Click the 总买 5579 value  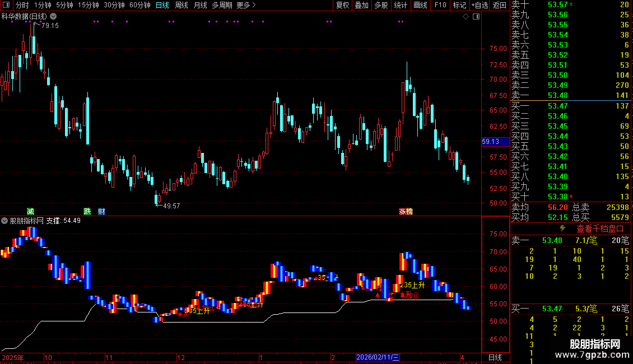click(x=620, y=217)
